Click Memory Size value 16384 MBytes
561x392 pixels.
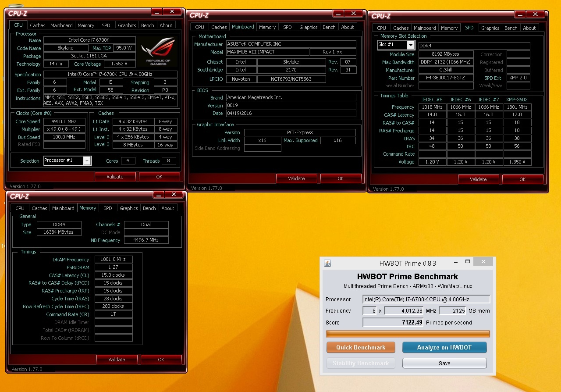point(59,232)
